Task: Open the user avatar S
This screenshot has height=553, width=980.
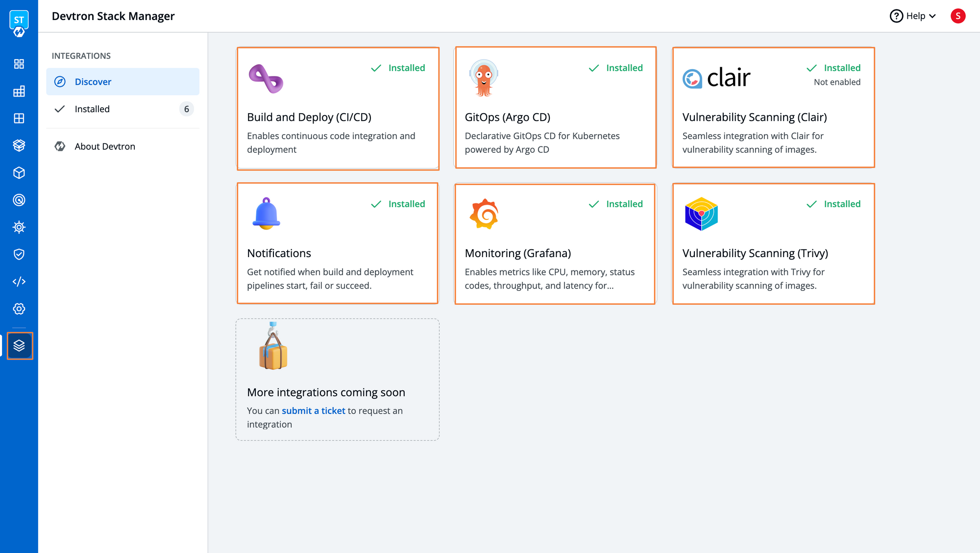Action: (x=958, y=16)
